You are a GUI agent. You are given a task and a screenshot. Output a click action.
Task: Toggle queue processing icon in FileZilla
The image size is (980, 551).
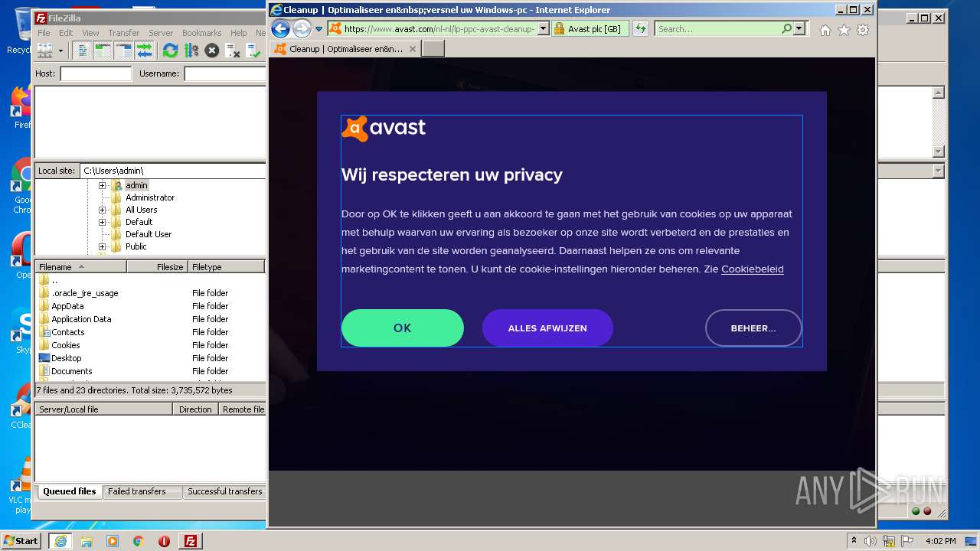click(191, 51)
